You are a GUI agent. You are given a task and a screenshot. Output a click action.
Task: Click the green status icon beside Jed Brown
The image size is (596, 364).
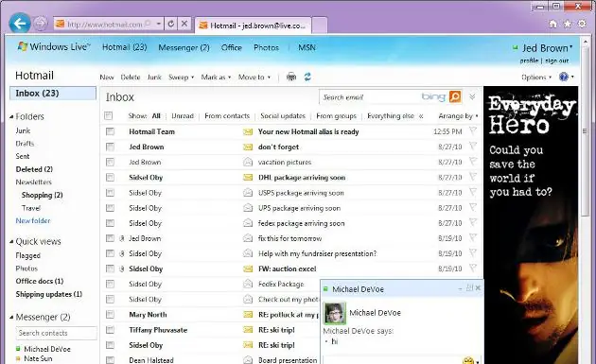(x=515, y=48)
